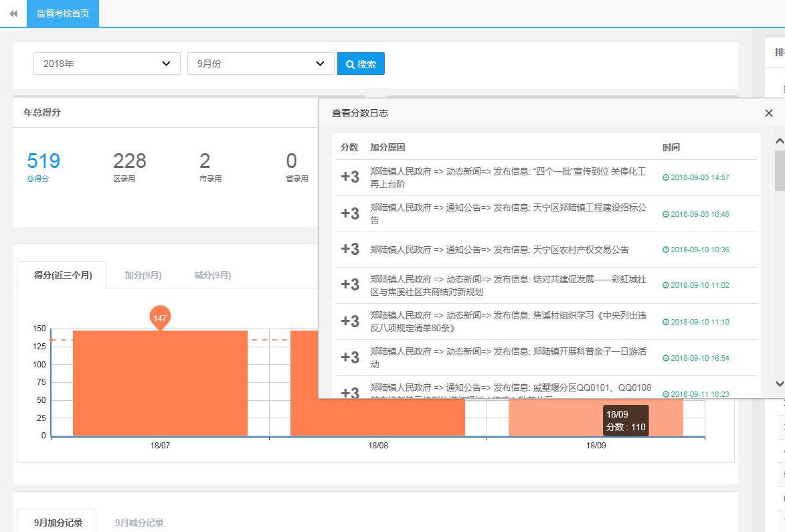Switch to the 得分(近三个月) tab
785x532 pixels.
63,275
